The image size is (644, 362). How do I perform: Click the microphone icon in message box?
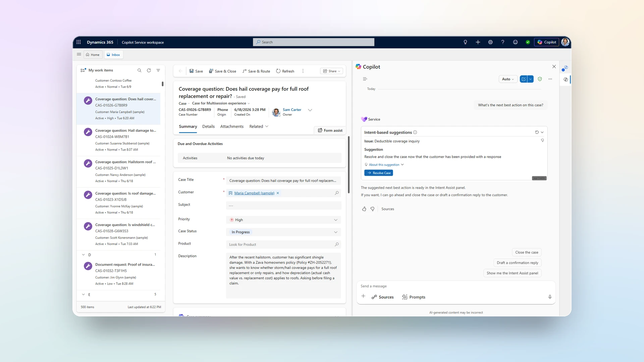pyautogui.click(x=550, y=297)
